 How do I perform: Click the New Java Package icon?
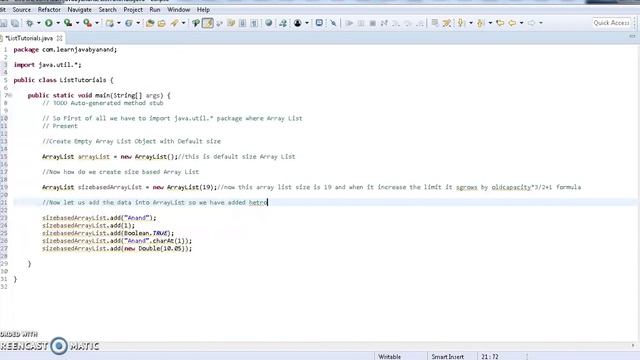110,23
